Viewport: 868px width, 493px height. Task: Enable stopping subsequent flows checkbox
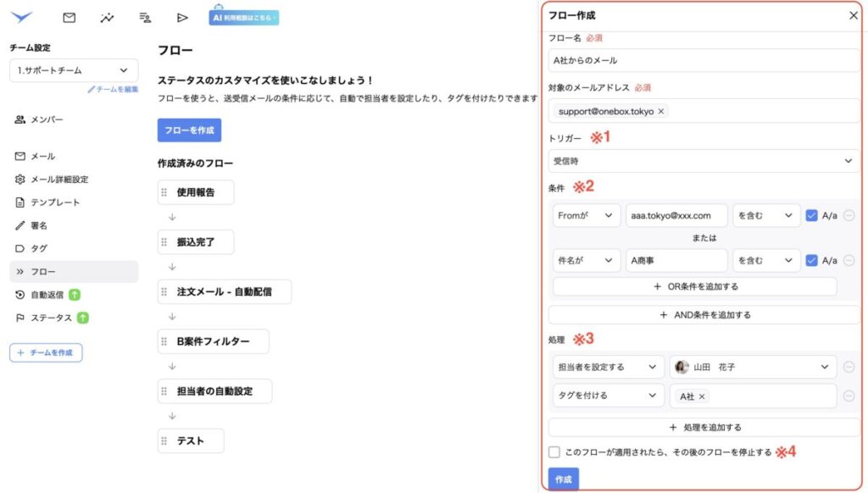click(554, 452)
